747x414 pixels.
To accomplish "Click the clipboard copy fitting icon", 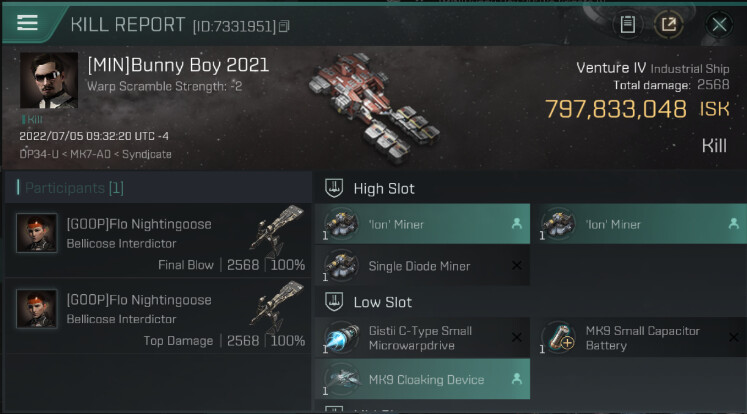I will (x=628, y=24).
